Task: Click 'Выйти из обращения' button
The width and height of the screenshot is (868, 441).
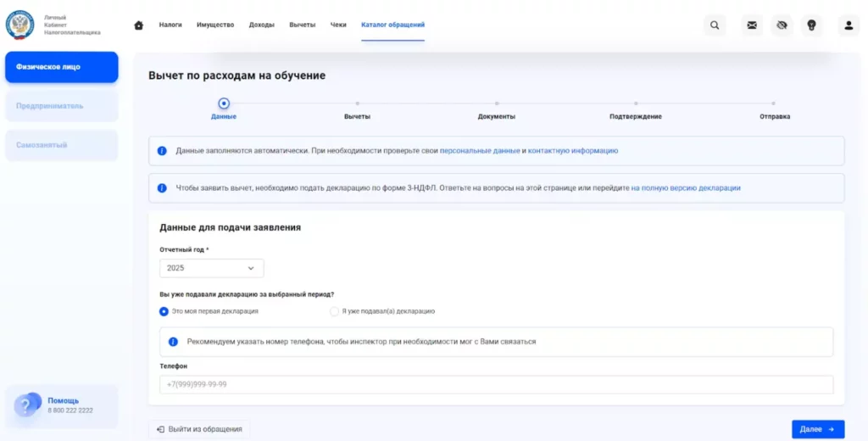Action: 199,429
